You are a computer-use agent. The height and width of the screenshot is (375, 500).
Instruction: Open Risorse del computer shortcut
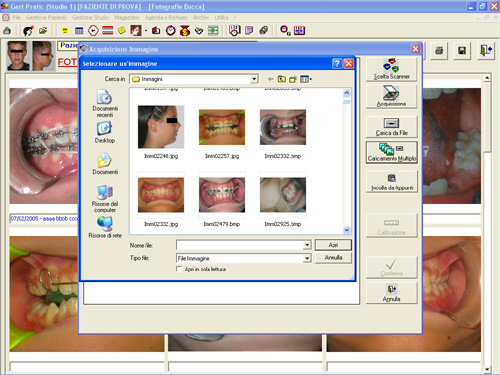coord(105,199)
